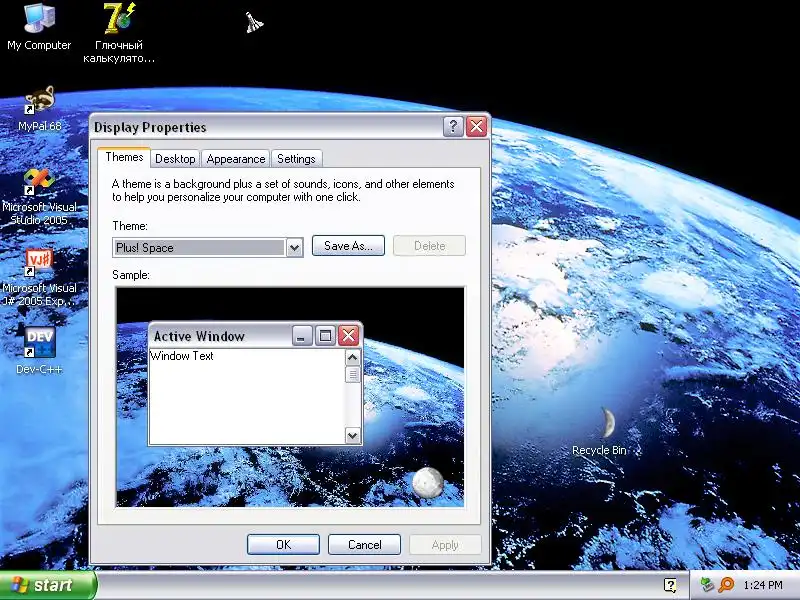Screen dimensions: 800x600
Task: Click the network tray icon
Action: [707, 585]
